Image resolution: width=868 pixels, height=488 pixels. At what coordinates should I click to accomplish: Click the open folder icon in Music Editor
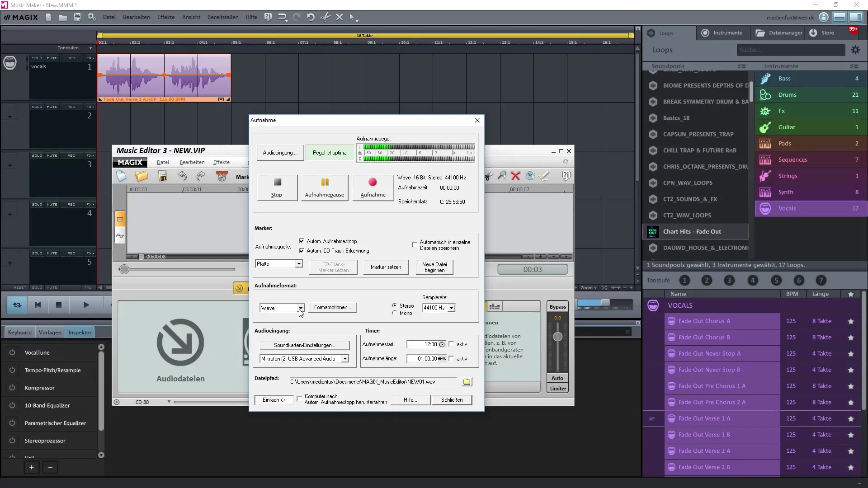(142, 176)
